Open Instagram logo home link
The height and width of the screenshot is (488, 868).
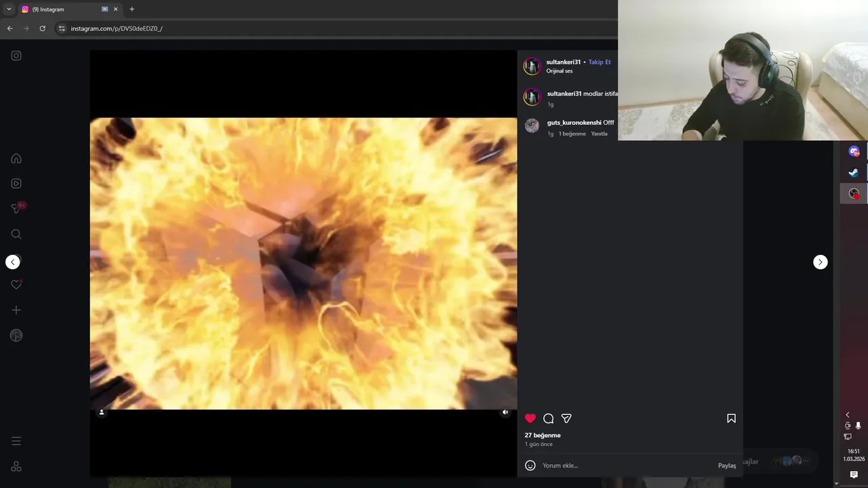pyautogui.click(x=16, y=56)
